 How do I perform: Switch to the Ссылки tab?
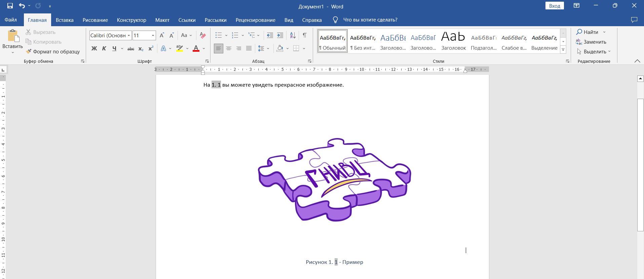[x=187, y=20]
